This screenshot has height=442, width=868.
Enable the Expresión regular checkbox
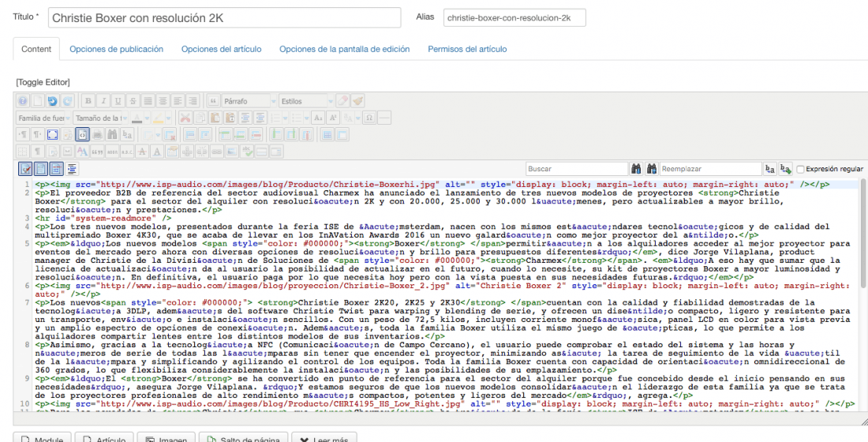click(800, 169)
